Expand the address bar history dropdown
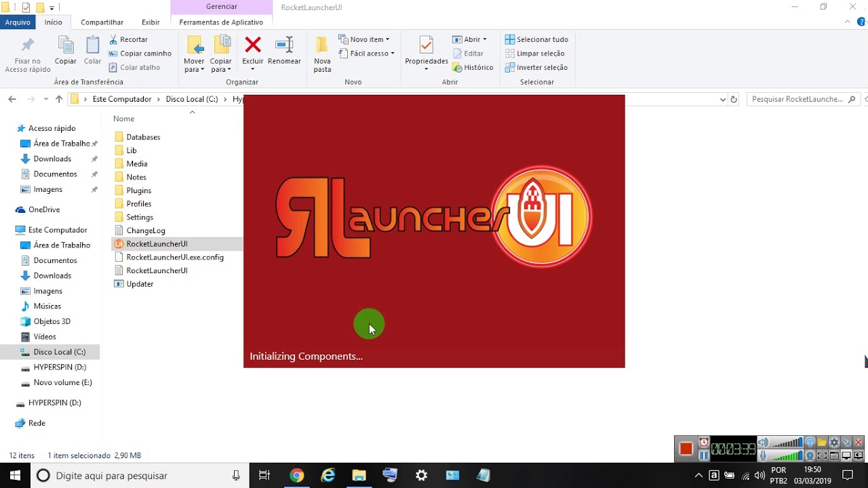This screenshot has height=488, width=868. click(x=722, y=99)
